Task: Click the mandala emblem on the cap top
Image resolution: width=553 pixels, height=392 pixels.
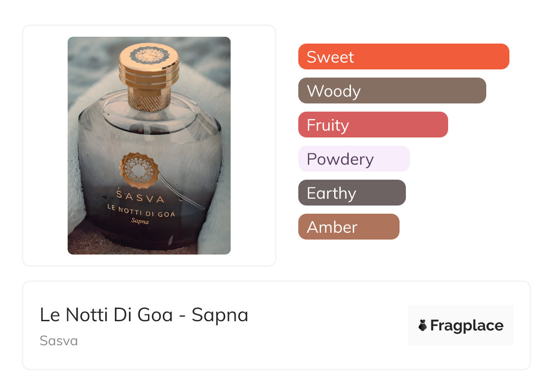Action: (149, 55)
